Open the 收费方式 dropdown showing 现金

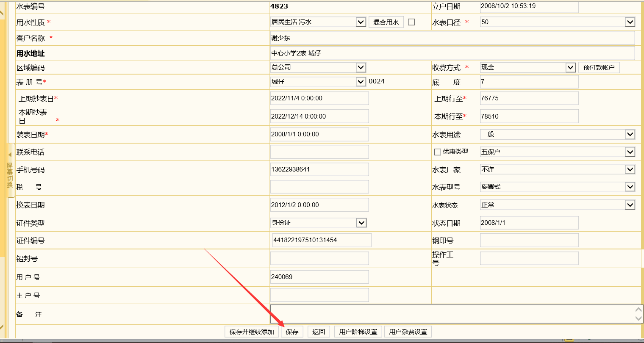pyautogui.click(x=571, y=67)
